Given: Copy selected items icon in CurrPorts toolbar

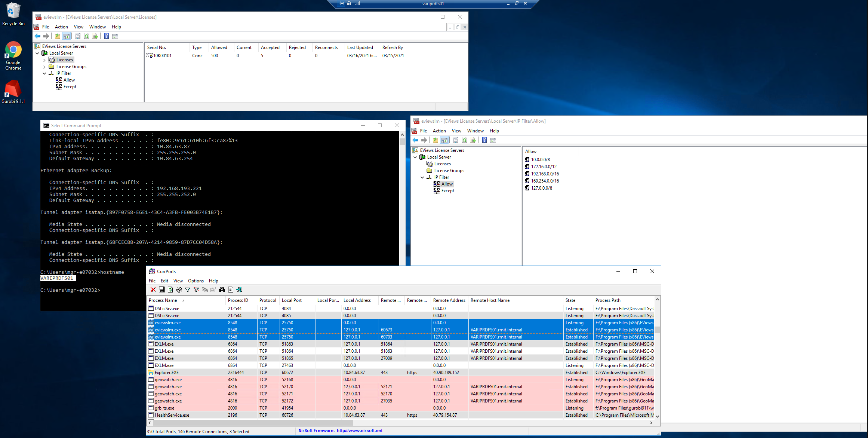Looking at the screenshot, I should click(x=204, y=290).
